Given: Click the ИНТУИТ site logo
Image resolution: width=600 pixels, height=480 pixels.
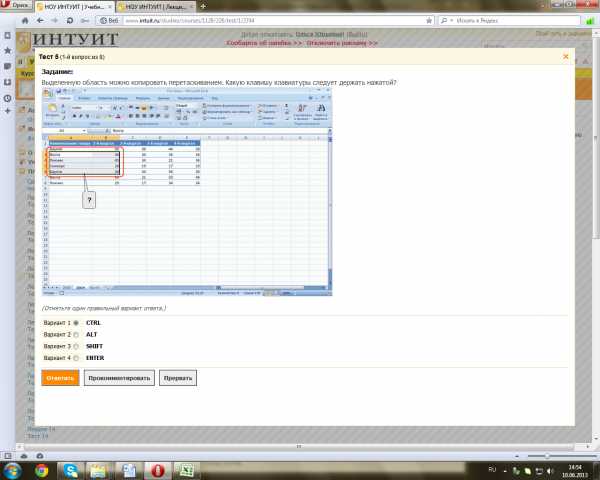Looking at the screenshot, I should pyautogui.click(x=68, y=40).
